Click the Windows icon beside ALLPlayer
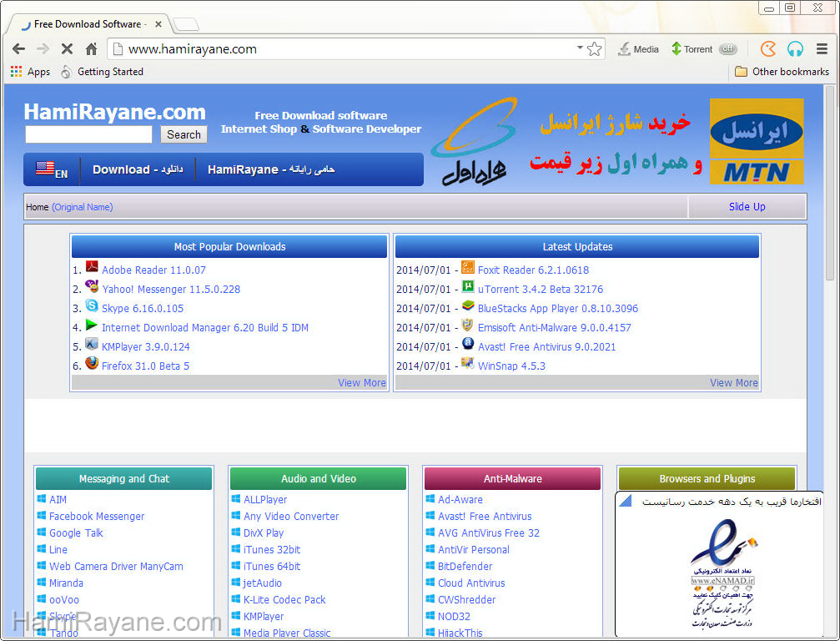Image resolution: width=840 pixels, height=641 pixels. point(236,498)
